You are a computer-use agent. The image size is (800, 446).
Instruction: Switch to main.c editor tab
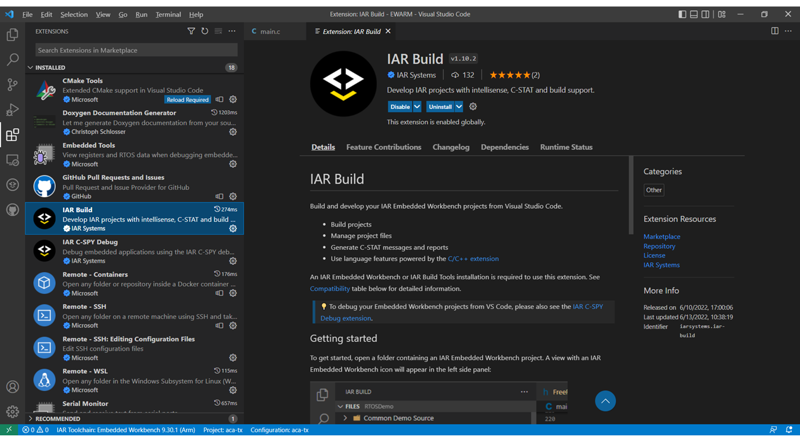click(270, 31)
